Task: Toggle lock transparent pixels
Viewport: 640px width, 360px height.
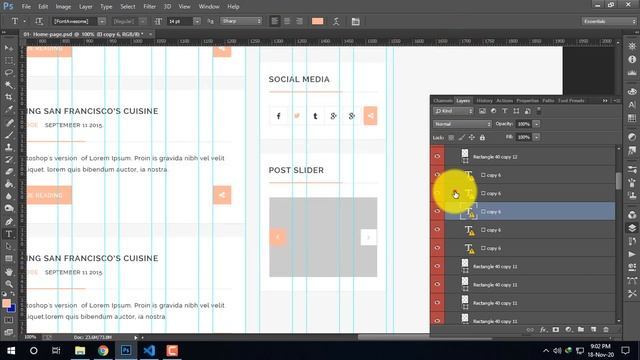Action: (451, 138)
